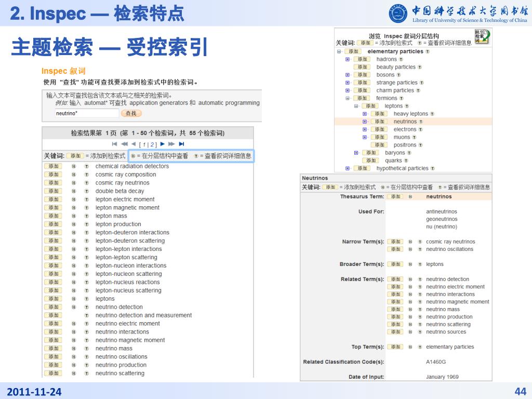Open T details for 'elementary particles' tree root
Screen dimensions: 532x399
coord(428,51)
